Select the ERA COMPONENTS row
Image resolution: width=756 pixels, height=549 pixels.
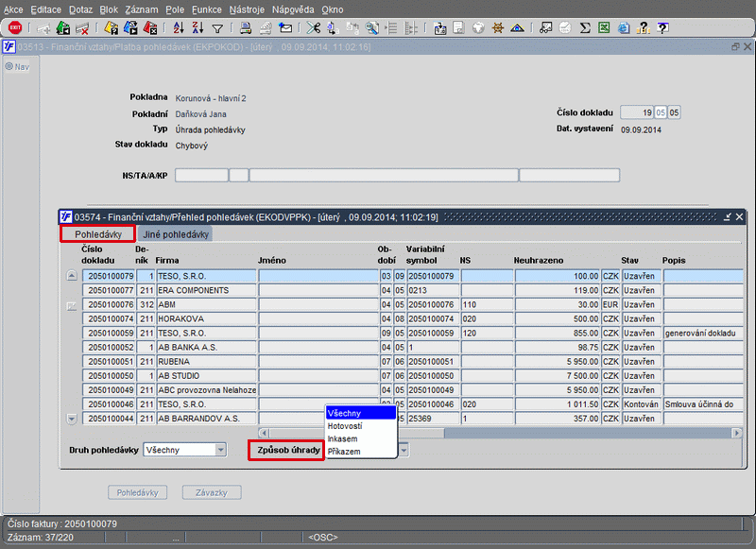click(x=413, y=290)
